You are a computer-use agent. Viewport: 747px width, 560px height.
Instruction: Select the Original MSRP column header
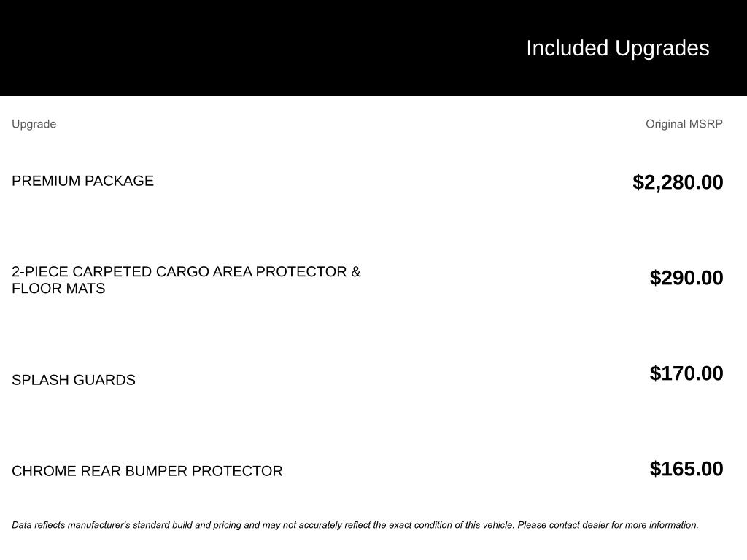pyautogui.click(x=684, y=124)
